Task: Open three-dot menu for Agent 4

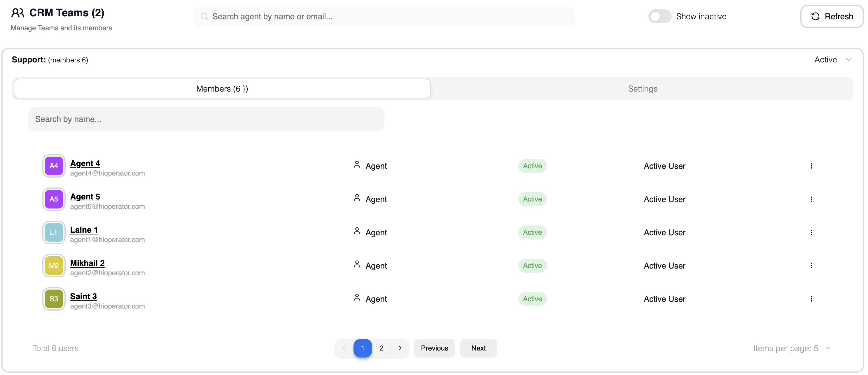Action: pos(811,166)
